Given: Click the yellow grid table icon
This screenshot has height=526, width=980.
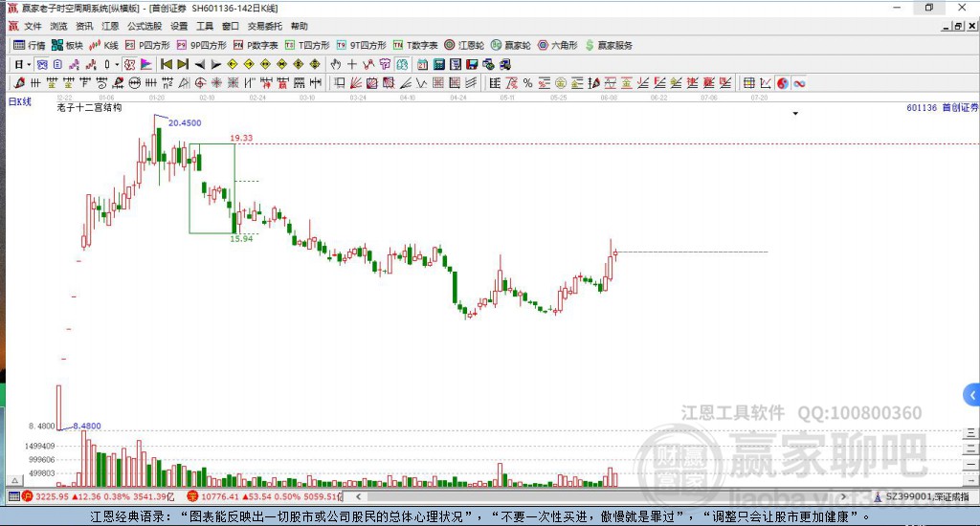Looking at the screenshot, I should (748, 83).
